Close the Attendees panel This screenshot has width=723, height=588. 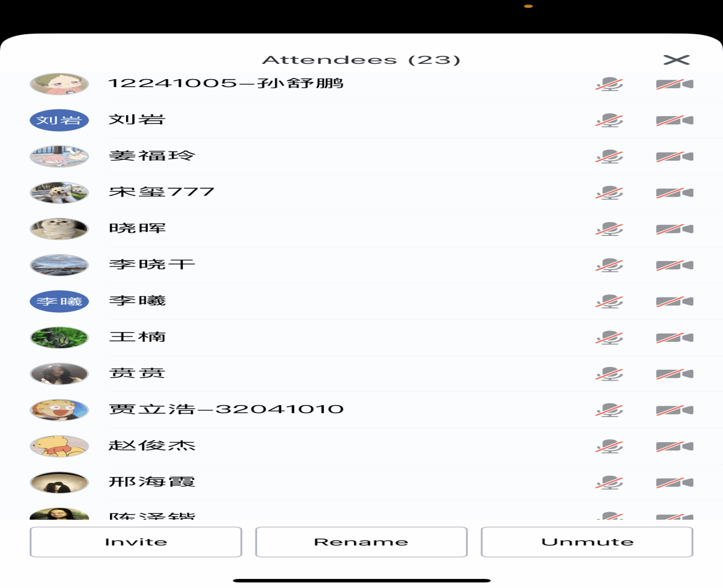[x=676, y=60]
